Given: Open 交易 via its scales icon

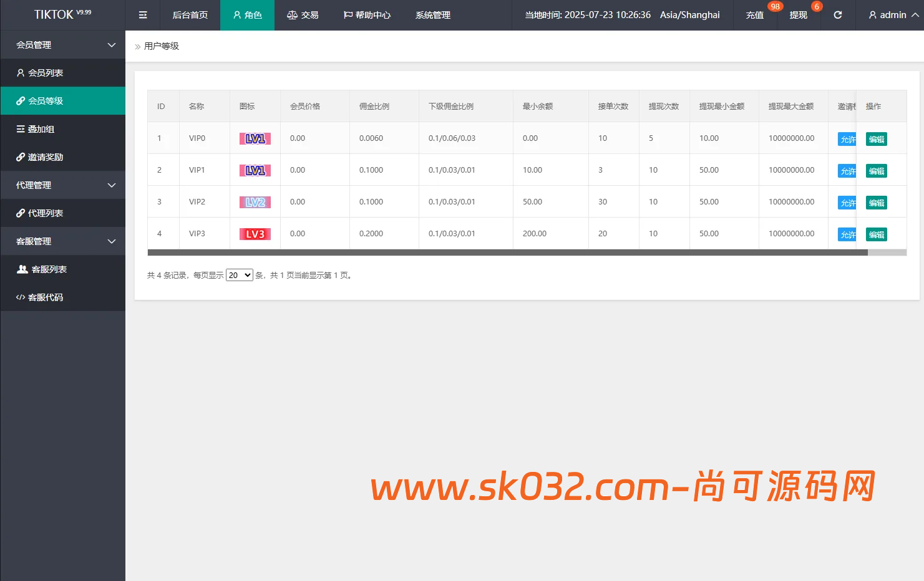Looking at the screenshot, I should pyautogui.click(x=291, y=15).
